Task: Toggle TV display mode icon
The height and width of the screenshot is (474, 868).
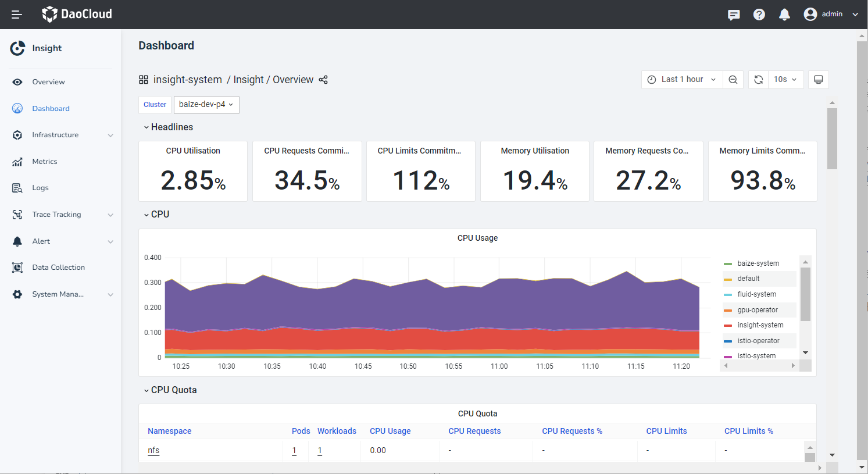Action: (x=818, y=80)
